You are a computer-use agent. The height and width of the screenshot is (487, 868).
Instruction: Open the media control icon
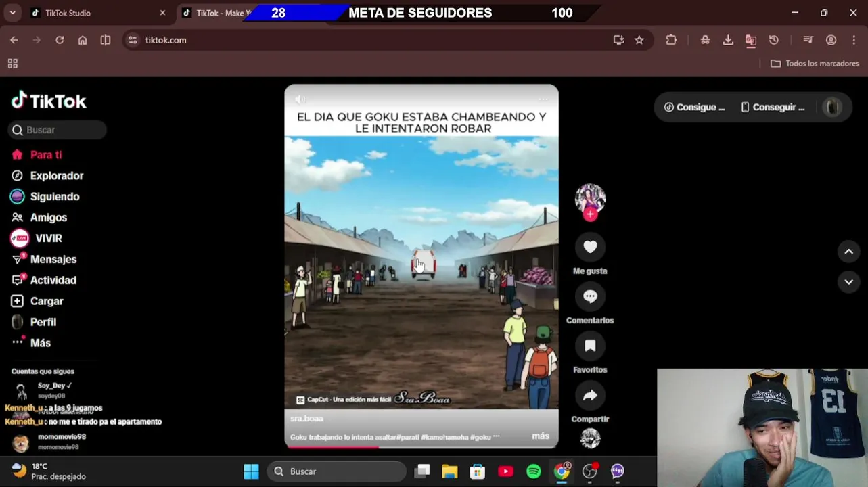click(808, 40)
